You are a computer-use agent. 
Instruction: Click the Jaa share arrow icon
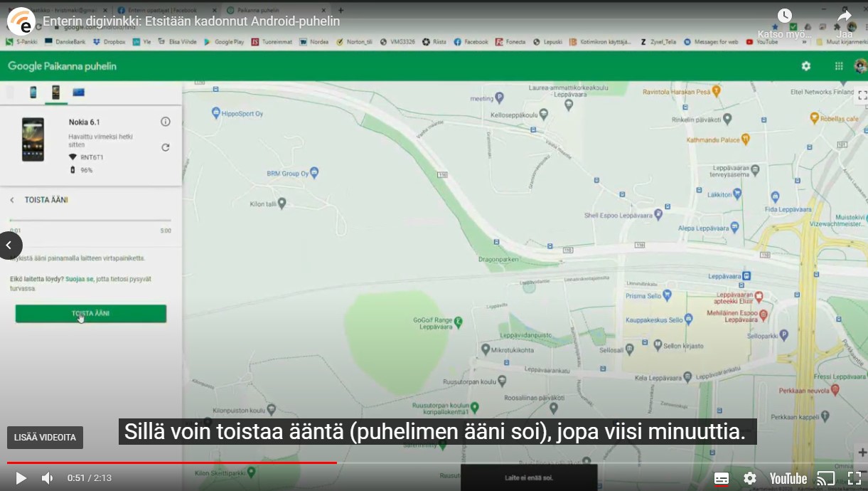pyautogui.click(x=844, y=16)
